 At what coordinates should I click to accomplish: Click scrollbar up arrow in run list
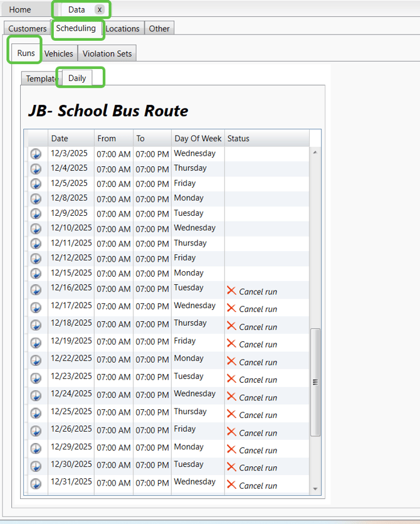point(315,152)
